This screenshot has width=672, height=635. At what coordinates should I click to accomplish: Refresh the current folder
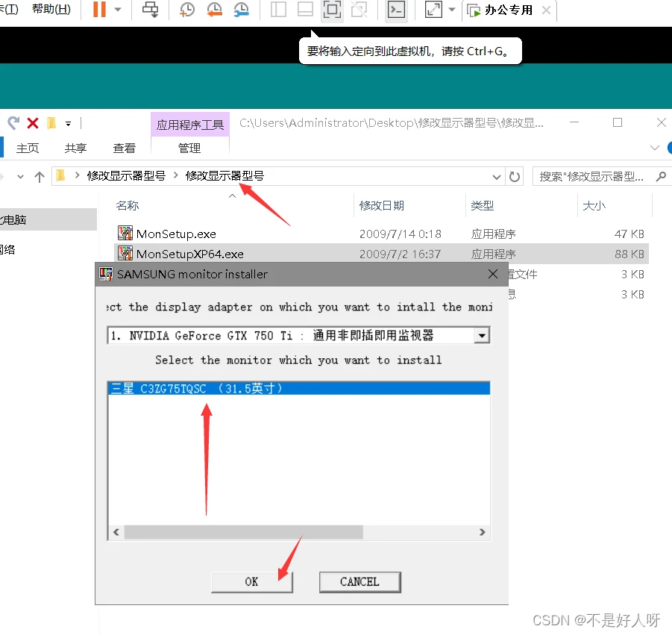coord(515,177)
